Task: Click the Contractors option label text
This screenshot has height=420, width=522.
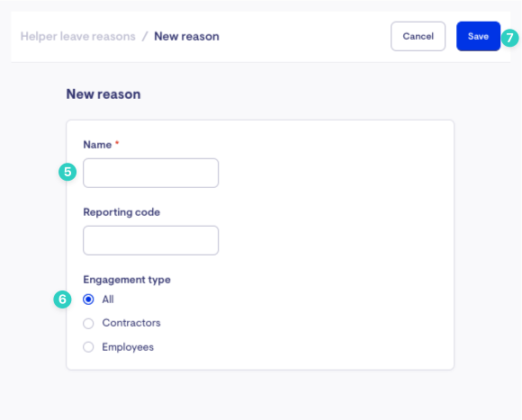Action: 131,323
